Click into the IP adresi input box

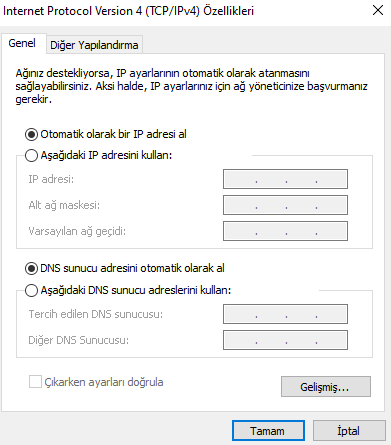pyautogui.click(x=285, y=179)
